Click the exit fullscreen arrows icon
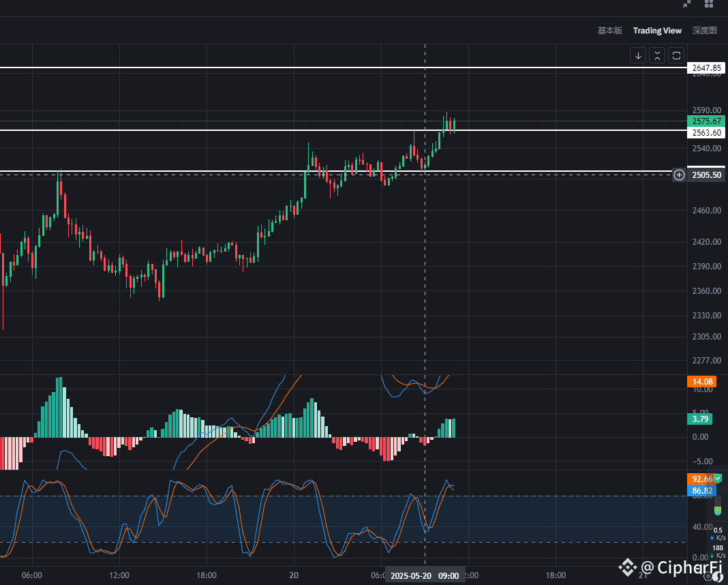Screen dimensions: 728x585 (x=687, y=3)
